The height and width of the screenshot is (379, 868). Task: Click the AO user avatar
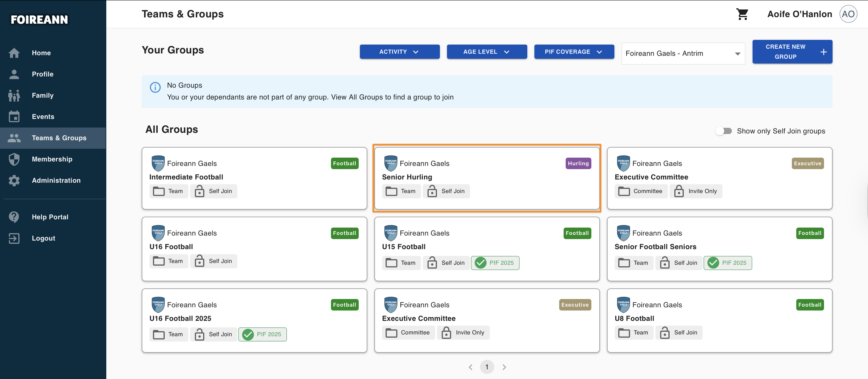pos(848,14)
